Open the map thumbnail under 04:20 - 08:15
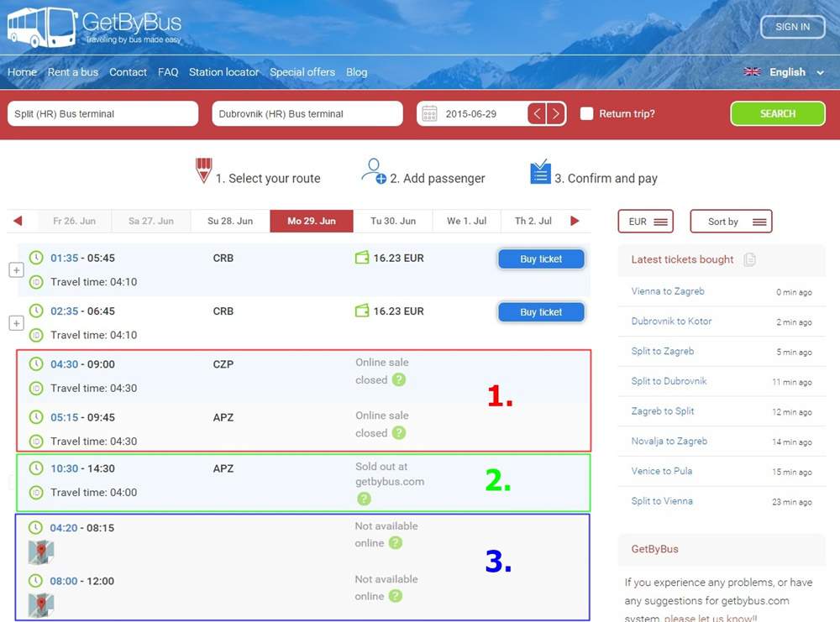The width and height of the screenshot is (840, 622). (x=40, y=552)
